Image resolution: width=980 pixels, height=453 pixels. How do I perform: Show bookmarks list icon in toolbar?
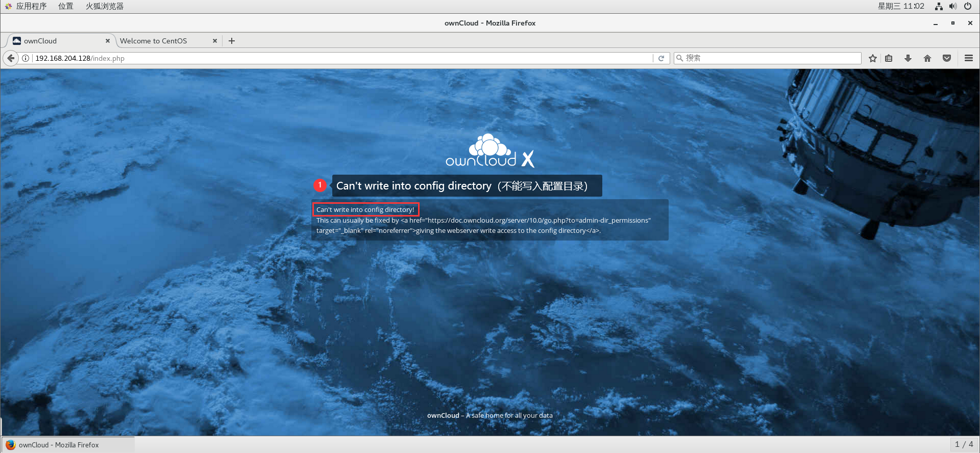click(x=889, y=58)
